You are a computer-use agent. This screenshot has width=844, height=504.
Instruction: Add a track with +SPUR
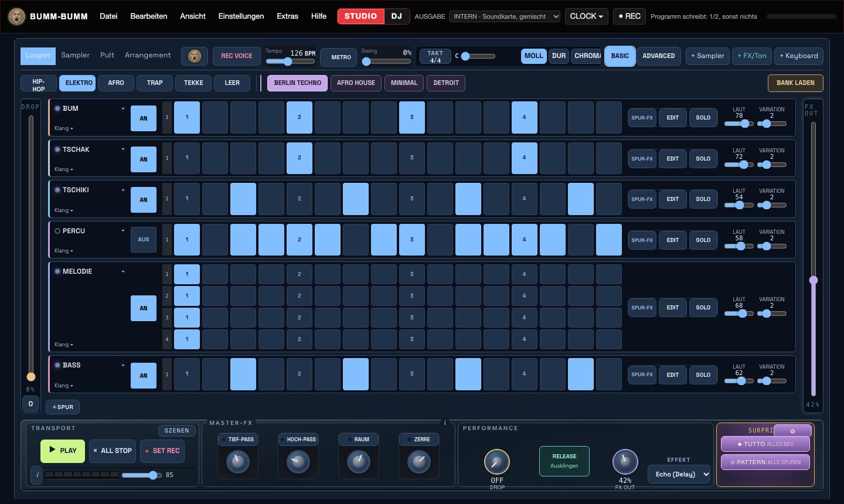click(x=63, y=407)
